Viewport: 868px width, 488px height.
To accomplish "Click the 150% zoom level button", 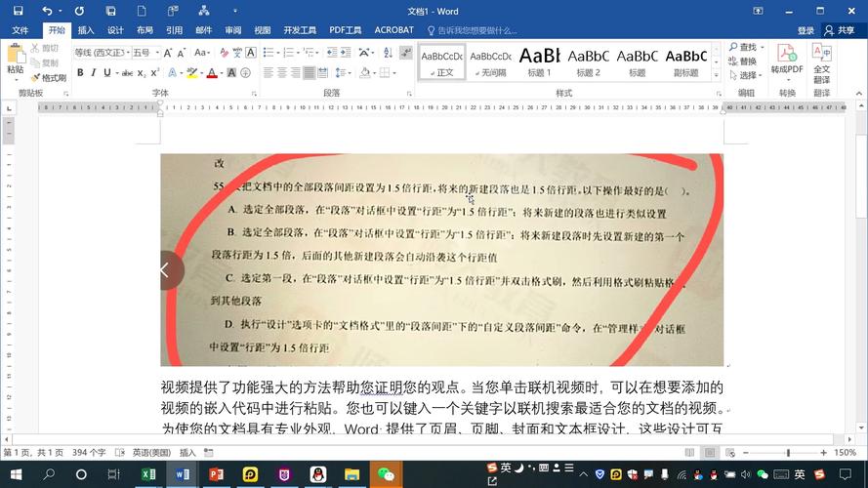I will (846, 453).
